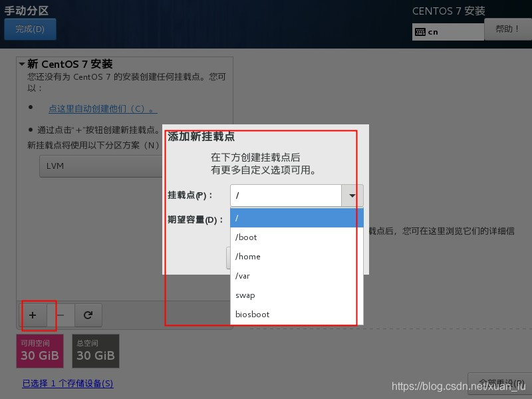This screenshot has height=399, width=532.
Task: Click the mount point text field
Action: pyautogui.click(x=285, y=196)
